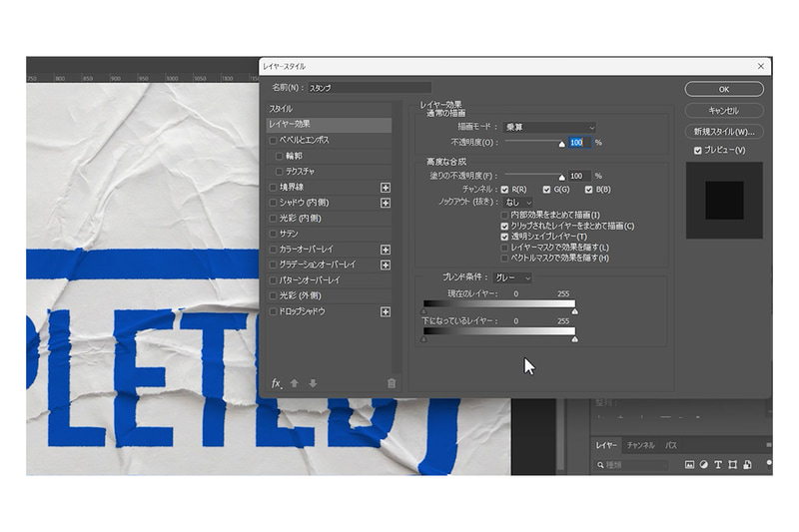Screen dimensions: 799x532
Task: Enable サテン checkbox
Action: 273,234
